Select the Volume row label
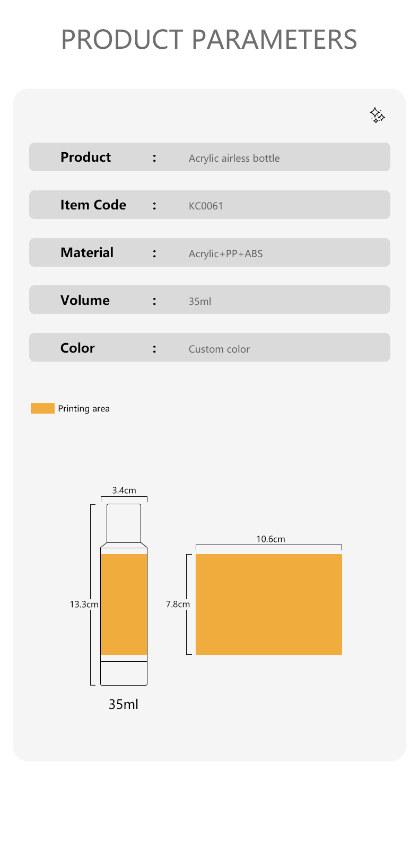Image resolution: width=419 pixels, height=868 pixels. (x=85, y=300)
